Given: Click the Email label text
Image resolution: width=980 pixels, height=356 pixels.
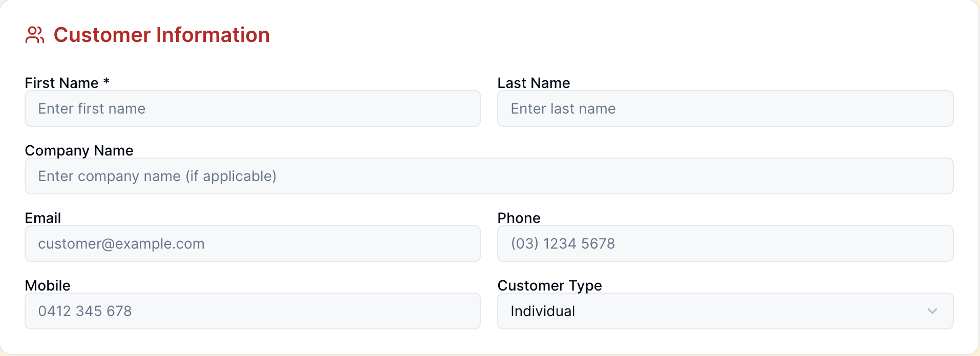Looking at the screenshot, I should click(x=43, y=218).
